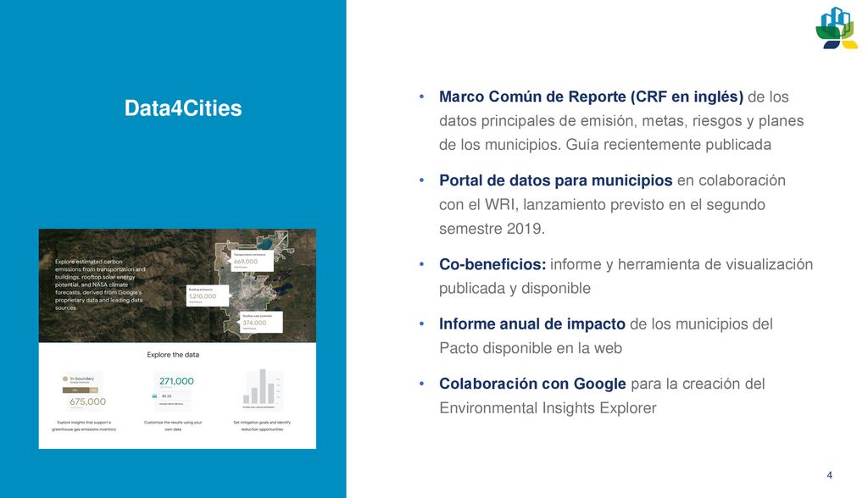Click 'publicada y disponible' text line

click(515, 289)
